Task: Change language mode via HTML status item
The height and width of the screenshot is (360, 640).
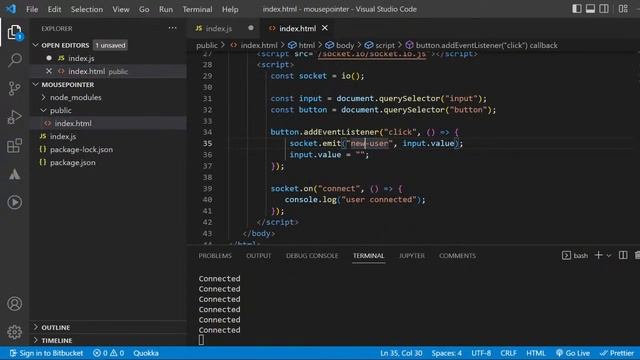Action: tap(536, 353)
